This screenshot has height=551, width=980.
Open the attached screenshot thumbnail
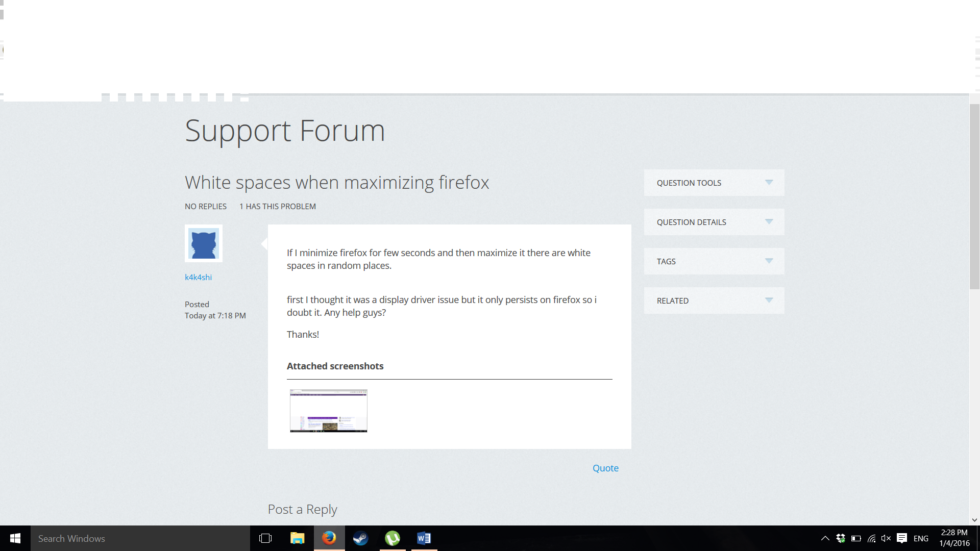point(329,411)
